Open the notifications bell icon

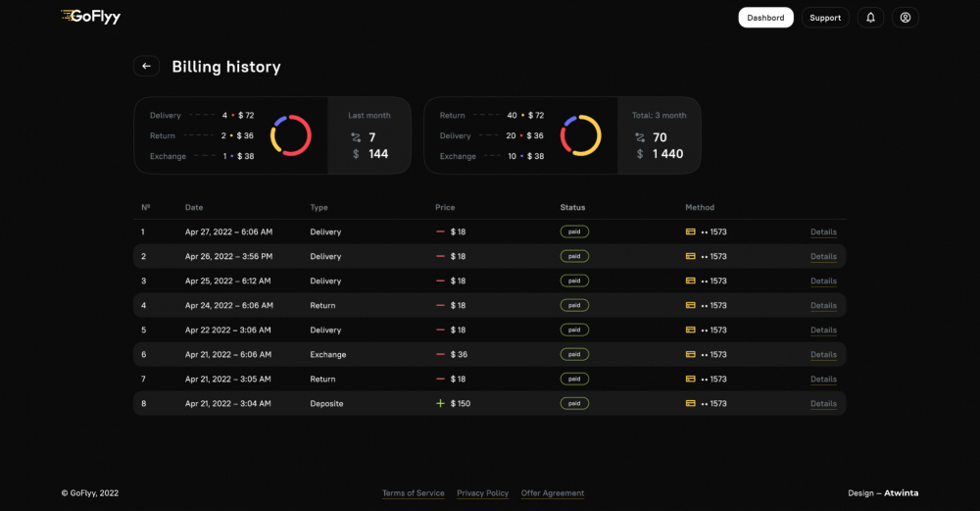tap(870, 18)
